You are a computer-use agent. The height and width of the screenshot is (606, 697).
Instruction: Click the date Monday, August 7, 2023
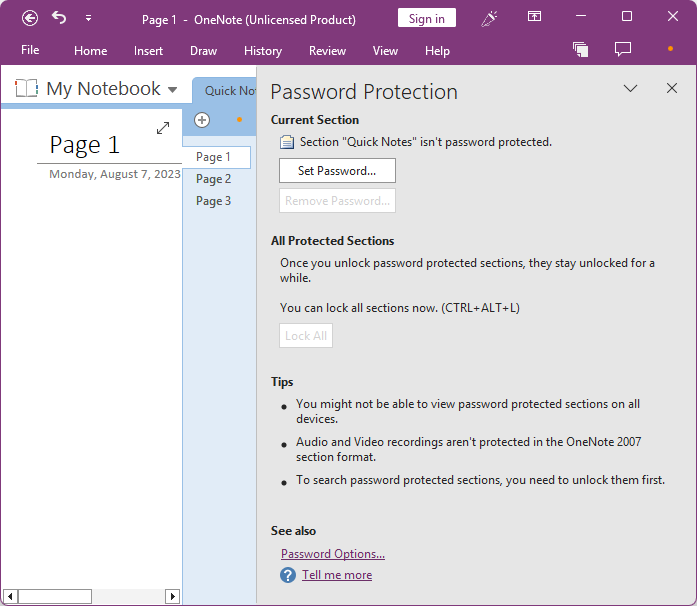(115, 174)
